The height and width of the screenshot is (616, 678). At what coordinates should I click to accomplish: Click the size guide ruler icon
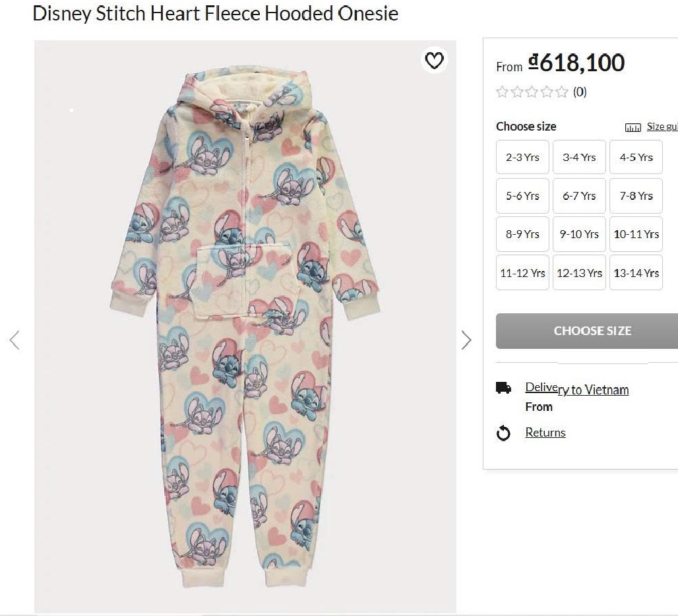click(x=632, y=127)
